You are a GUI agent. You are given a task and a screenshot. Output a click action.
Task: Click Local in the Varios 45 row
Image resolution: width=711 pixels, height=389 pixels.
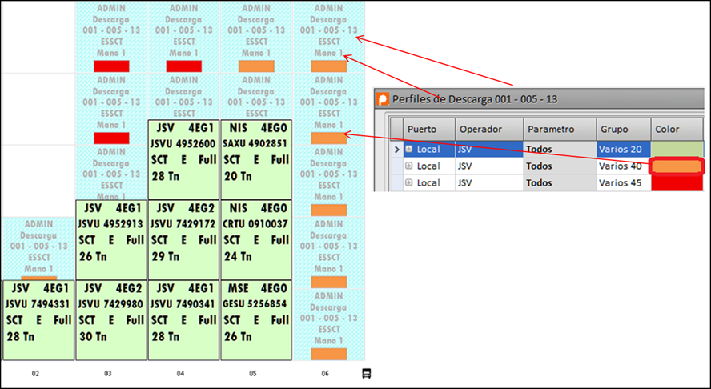click(x=429, y=183)
